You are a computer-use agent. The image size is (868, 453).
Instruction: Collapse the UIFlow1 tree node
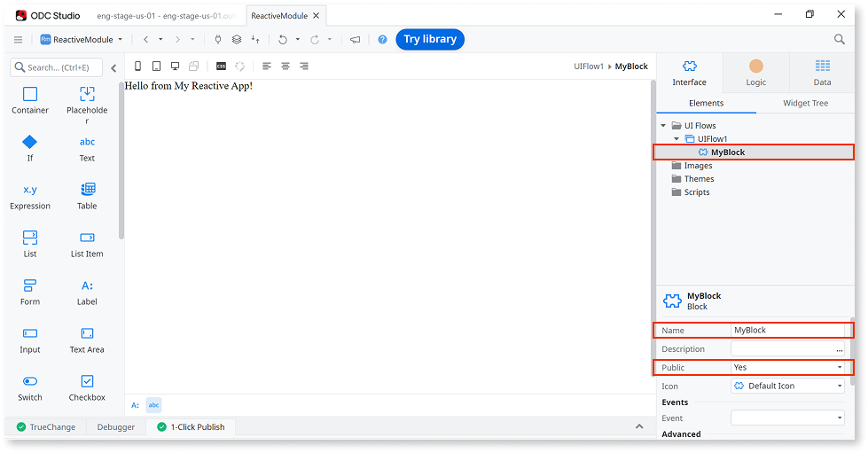tap(676, 139)
